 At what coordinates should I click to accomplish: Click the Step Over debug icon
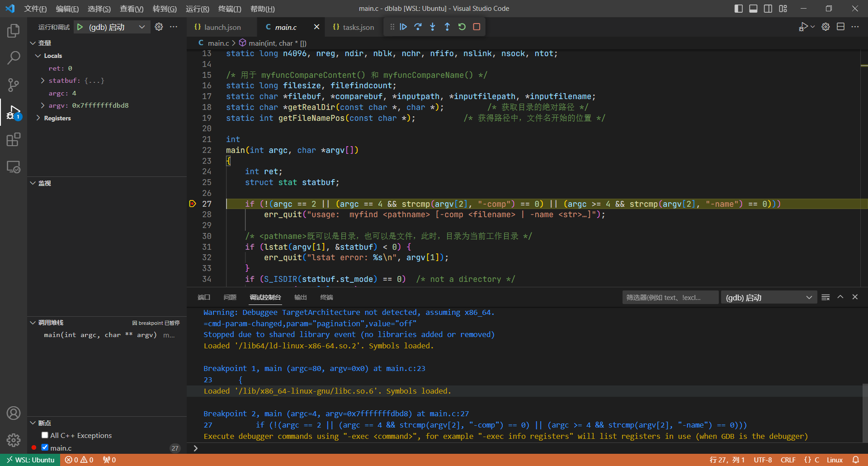point(418,27)
